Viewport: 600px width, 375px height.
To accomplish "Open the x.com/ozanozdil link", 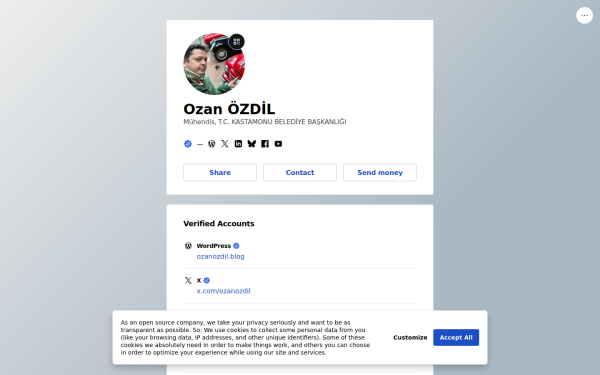I will pos(223,291).
